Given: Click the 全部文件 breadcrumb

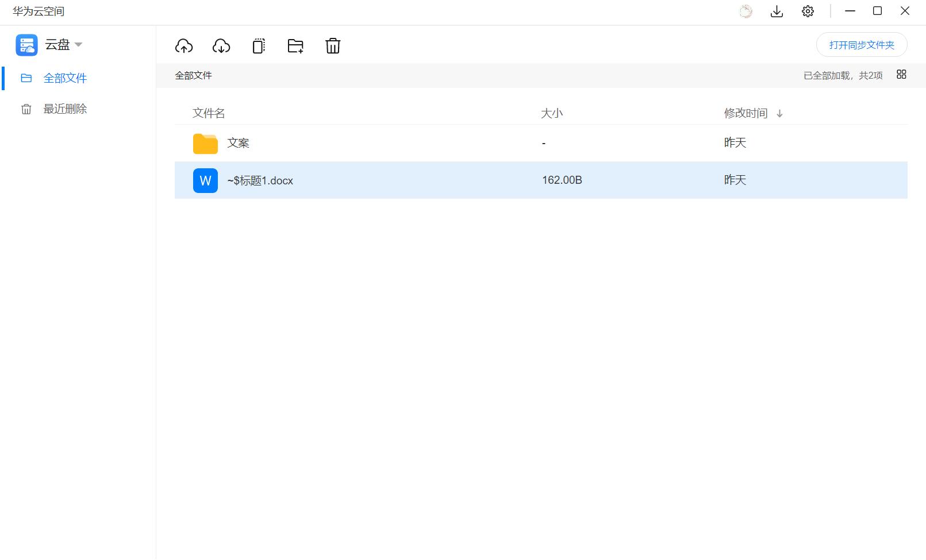Looking at the screenshot, I should 194,75.
